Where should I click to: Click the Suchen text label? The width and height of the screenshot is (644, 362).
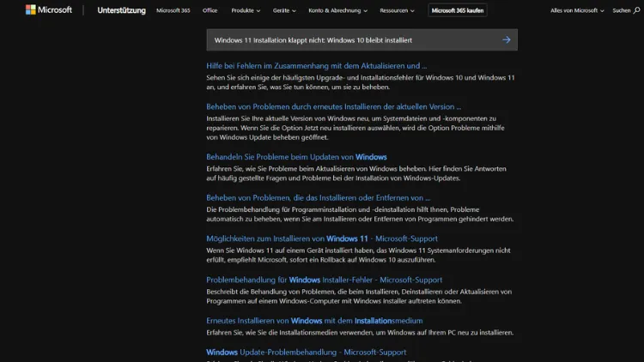coord(621,10)
